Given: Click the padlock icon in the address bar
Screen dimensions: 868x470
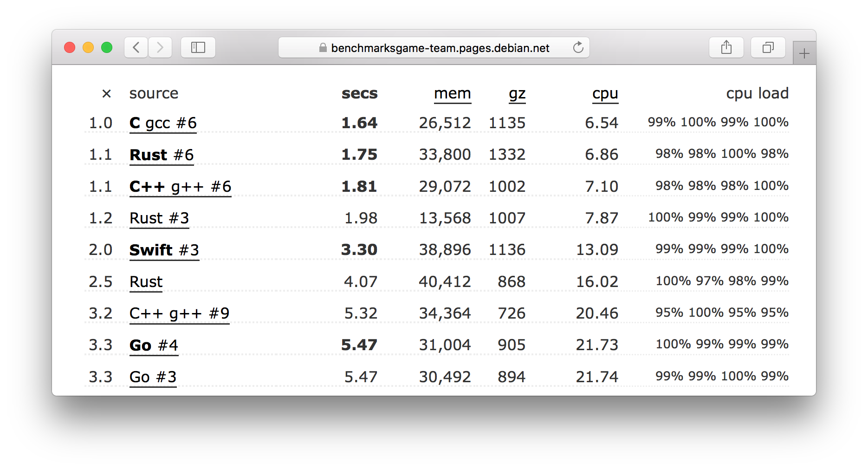Looking at the screenshot, I should click(x=323, y=48).
